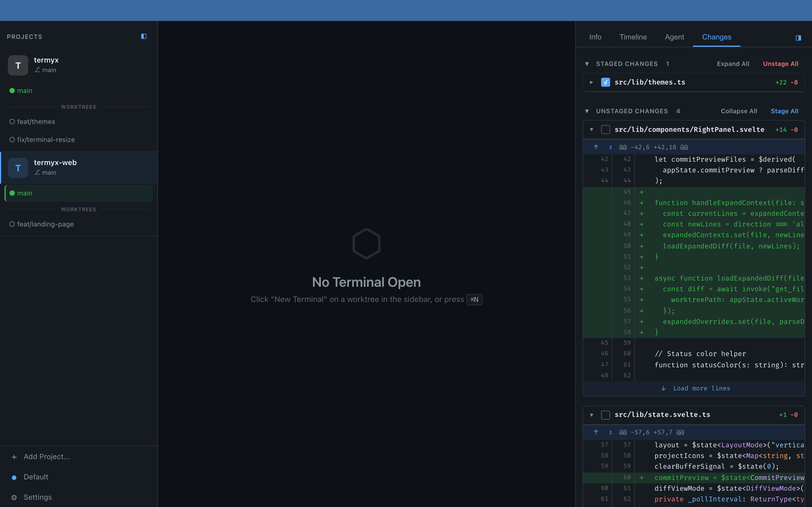Unstage the RightPanel.svelte hunk via arrow icon
812x507 pixels.
point(596,147)
